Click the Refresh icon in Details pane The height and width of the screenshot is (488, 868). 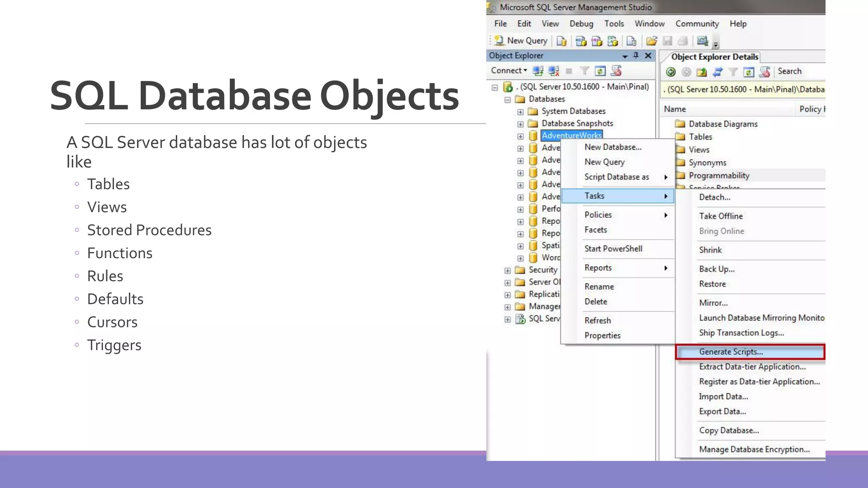[x=748, y=72]
